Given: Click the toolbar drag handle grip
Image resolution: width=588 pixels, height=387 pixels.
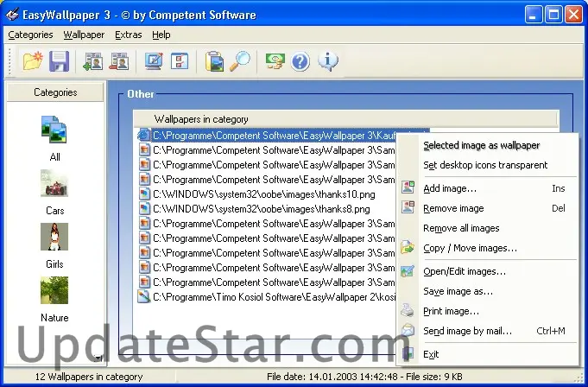Looking at the screenshot, I should [x=9, y=61].
